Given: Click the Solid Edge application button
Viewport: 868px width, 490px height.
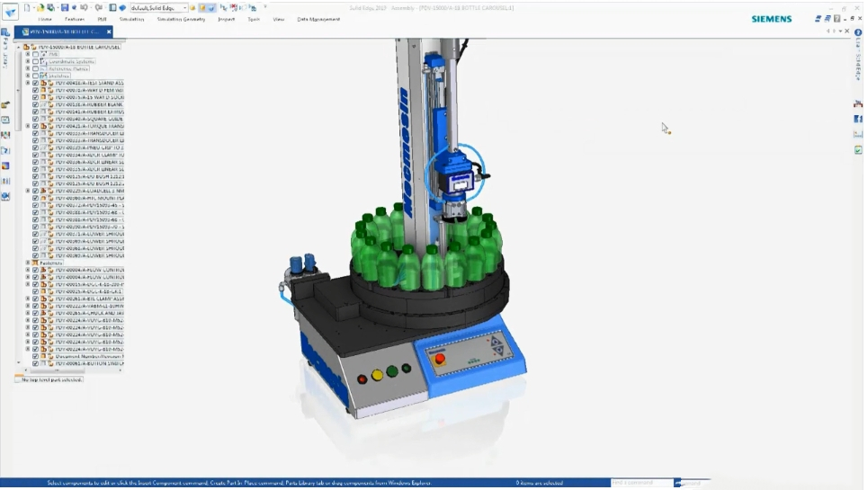Looking at the screenshot, I should [10, 12].
